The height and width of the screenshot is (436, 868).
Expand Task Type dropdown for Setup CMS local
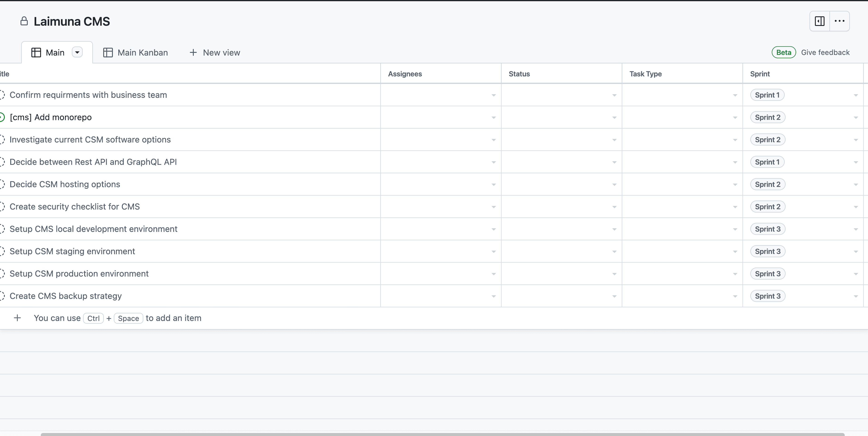click(x=735, y=229)
